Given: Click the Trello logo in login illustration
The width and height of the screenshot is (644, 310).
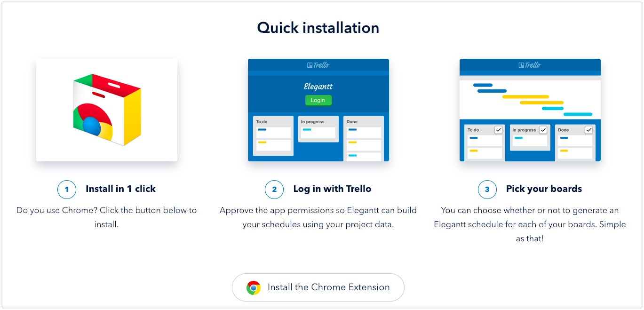Looking at the screenshot, I should point(318,65).
